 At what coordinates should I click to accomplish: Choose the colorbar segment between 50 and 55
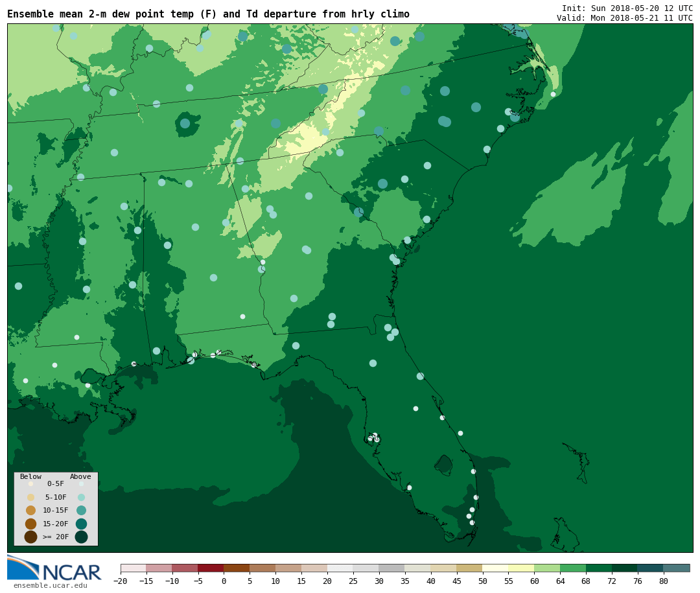tap(496, 568)
